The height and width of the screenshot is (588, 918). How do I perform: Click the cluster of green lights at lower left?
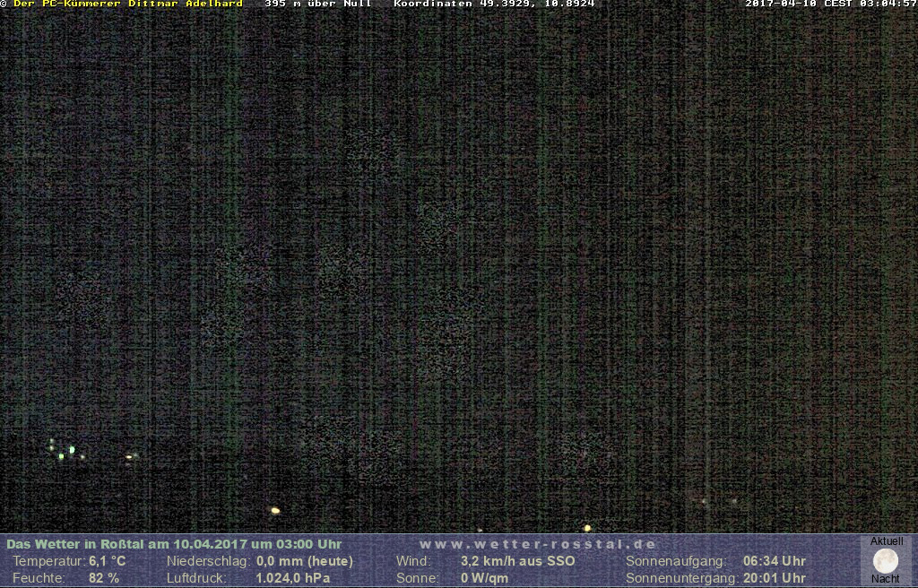coord(65,450)
